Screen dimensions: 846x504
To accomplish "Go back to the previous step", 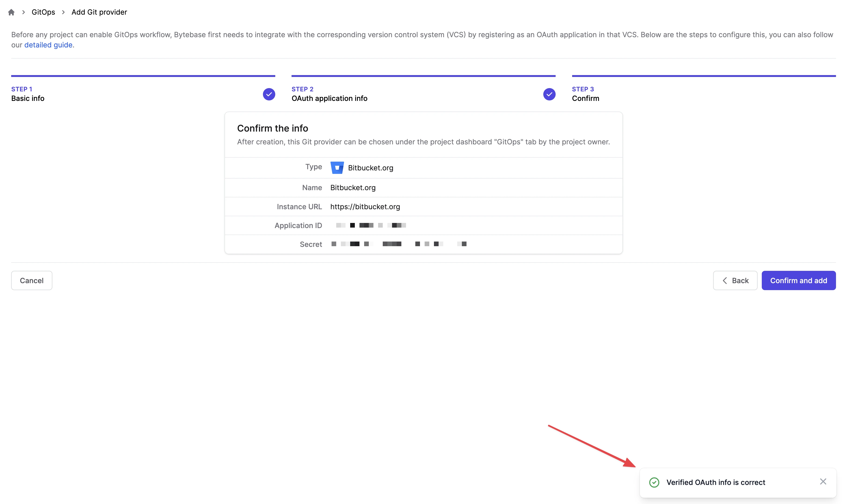I will tap(735, 281).
